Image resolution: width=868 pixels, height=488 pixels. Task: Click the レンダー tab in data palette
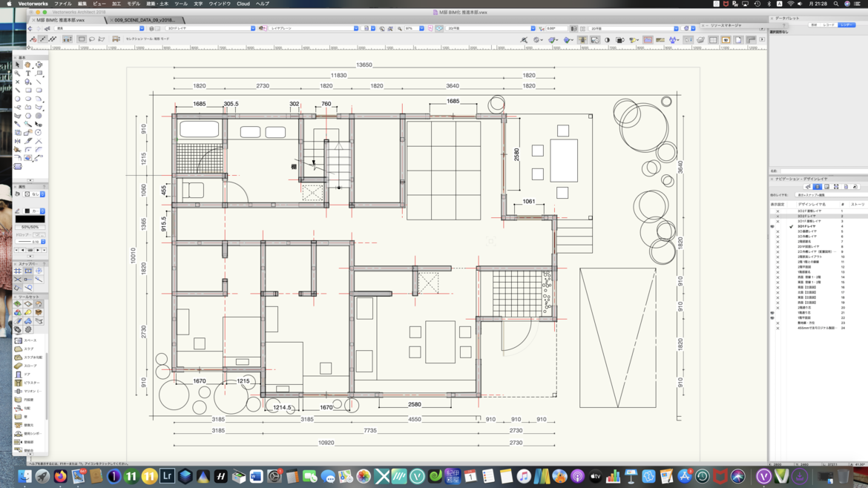846,24
